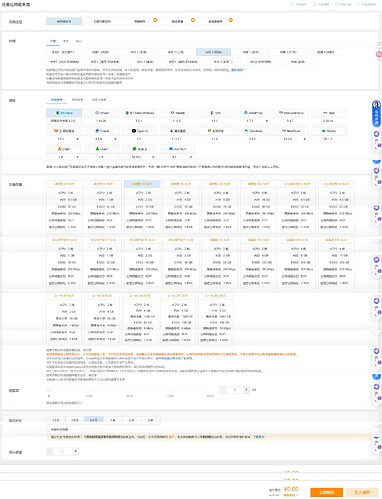Viewport: 382px width, 499px height.
Task: Open the blue online-consultation avatar widget
Action: point(376,113)
